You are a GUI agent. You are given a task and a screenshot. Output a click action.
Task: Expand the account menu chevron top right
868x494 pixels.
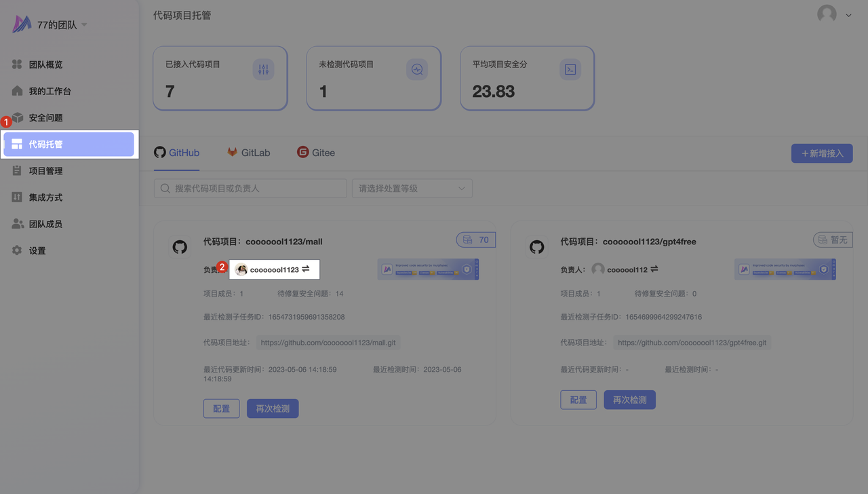coord(848,15)
